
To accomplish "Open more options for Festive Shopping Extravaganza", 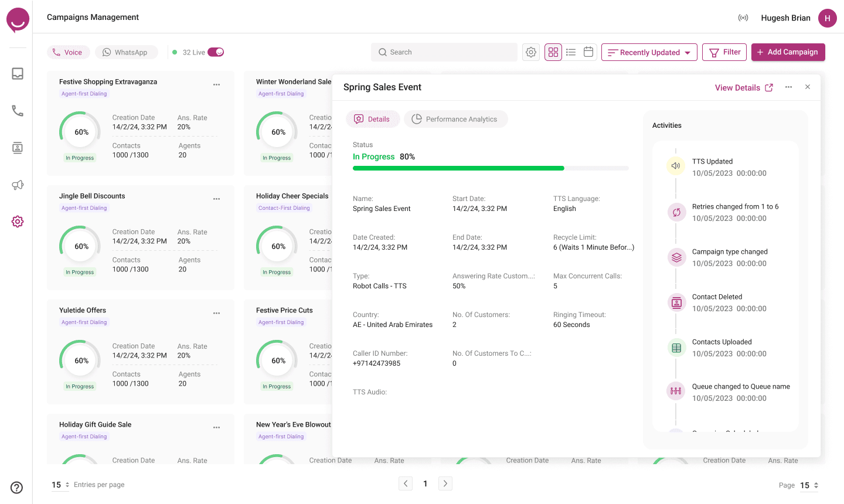I will click(216, 84).
